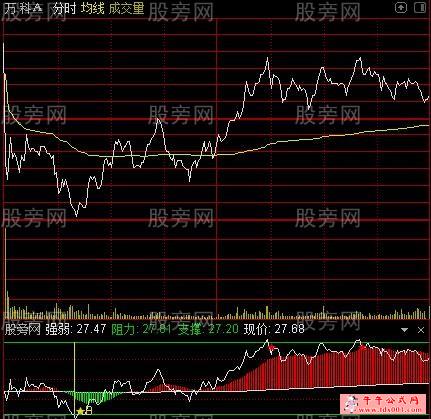Click the 强弱: 27.47 indicator value
Screen dimensions: 431x419
click(76, 329)
